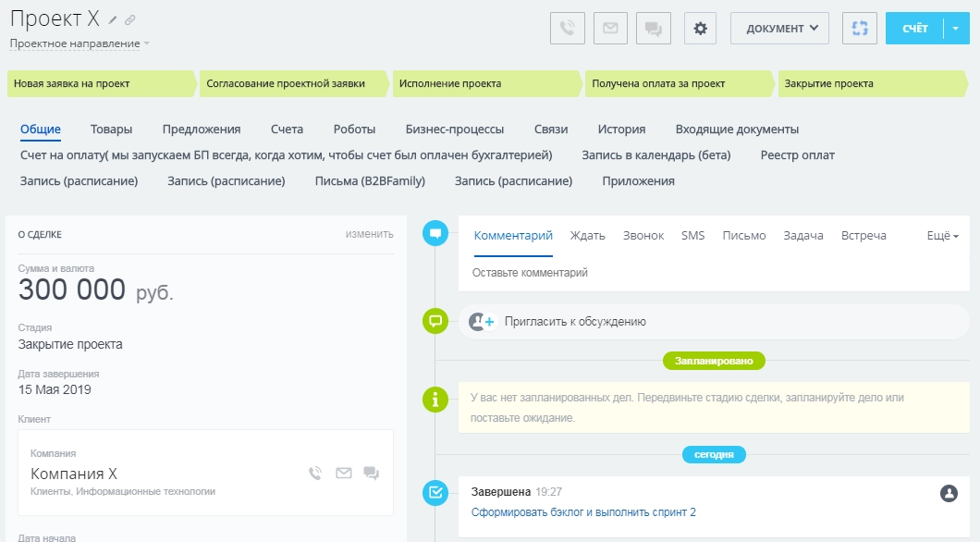980x542 pixels.
Task: Open task Сформировать бэклог и выполнить спринт 2
Action: click(x=583, y=512)
